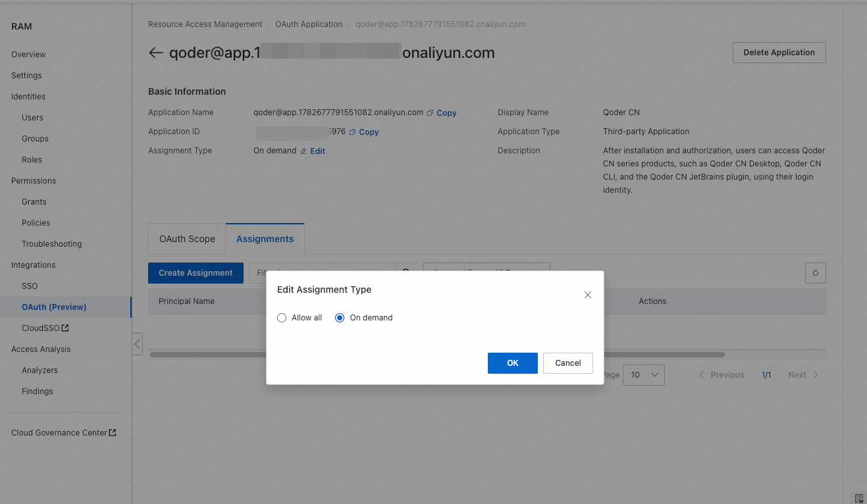Click the Delete Application button
Viewport: 867px width, 504px height.
pyautogui.click(x=779, y=53)
